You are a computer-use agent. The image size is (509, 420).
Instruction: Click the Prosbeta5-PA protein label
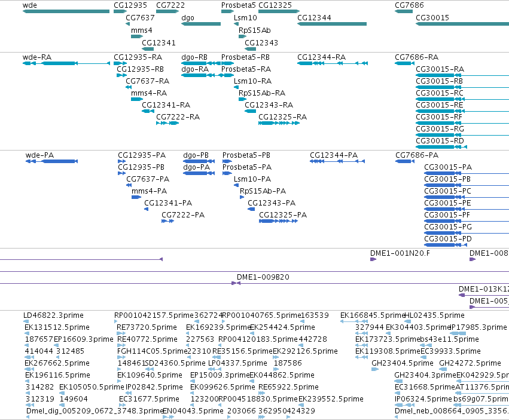[x=246, y=167]
